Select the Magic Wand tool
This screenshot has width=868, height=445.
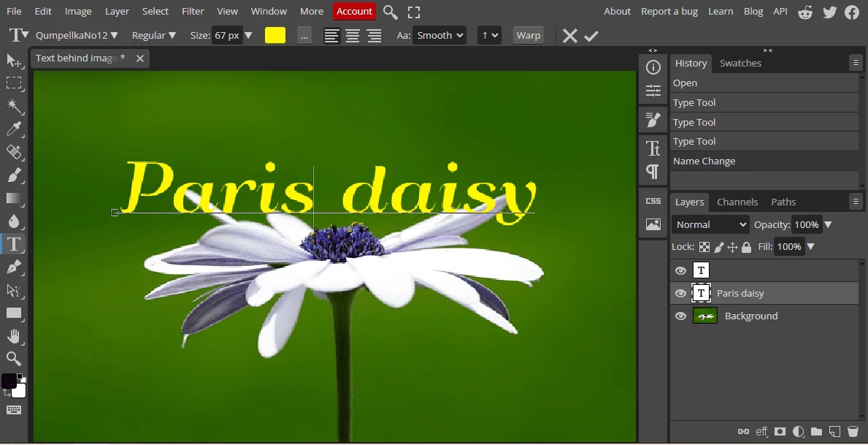14,107
